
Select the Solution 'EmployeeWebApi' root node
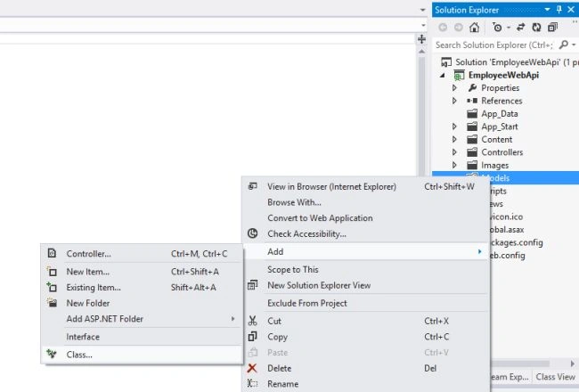[x=510, y=62]
